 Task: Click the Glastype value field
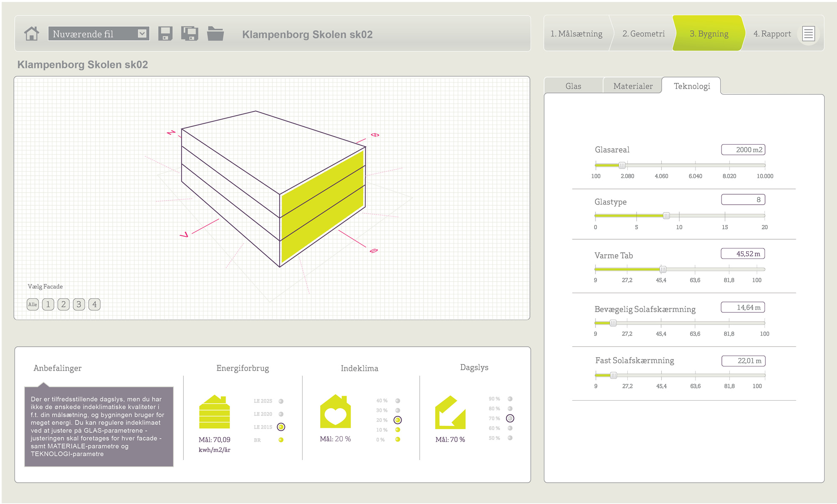coord(743,200)
